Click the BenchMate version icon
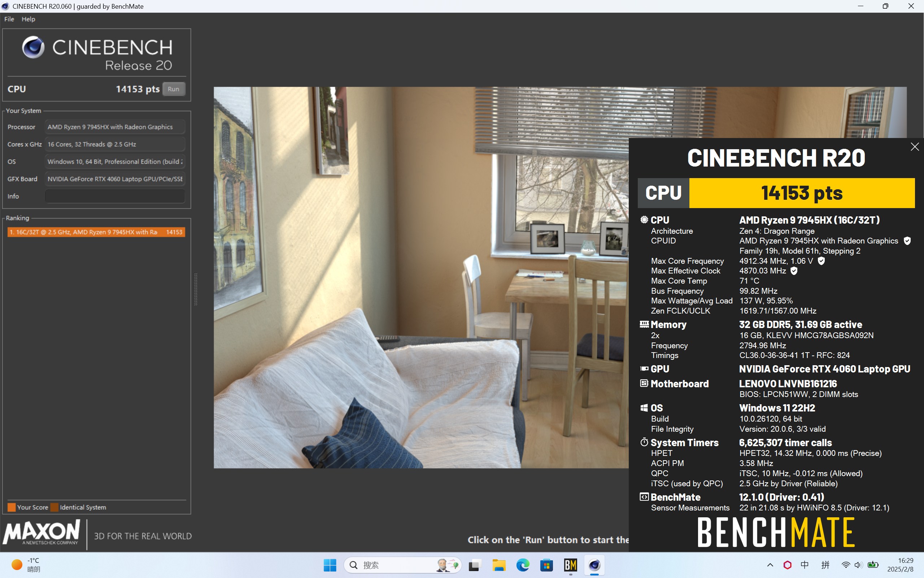The image size is (924, 578). pos(644,497)
